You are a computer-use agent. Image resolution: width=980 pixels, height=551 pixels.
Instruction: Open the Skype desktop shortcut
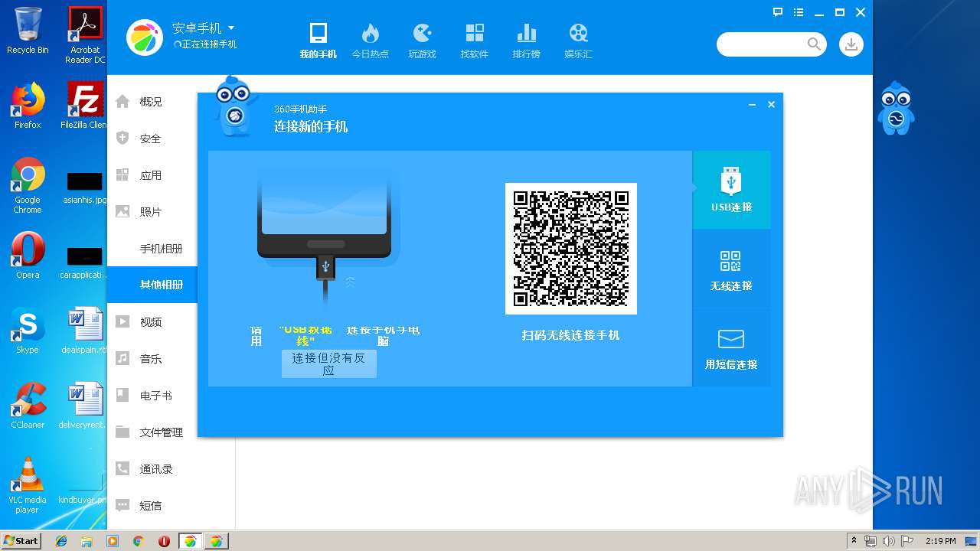(x=28, y=331)
